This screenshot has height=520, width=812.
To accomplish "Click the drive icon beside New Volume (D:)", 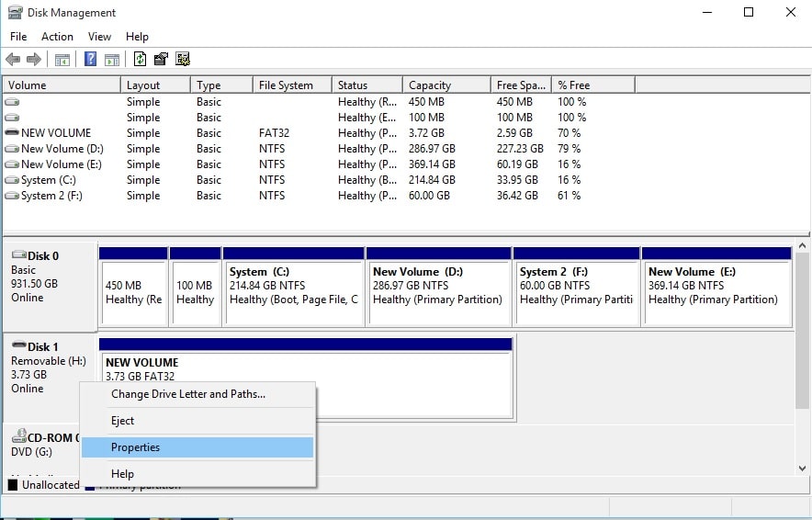I will click(x=12, y=149).
